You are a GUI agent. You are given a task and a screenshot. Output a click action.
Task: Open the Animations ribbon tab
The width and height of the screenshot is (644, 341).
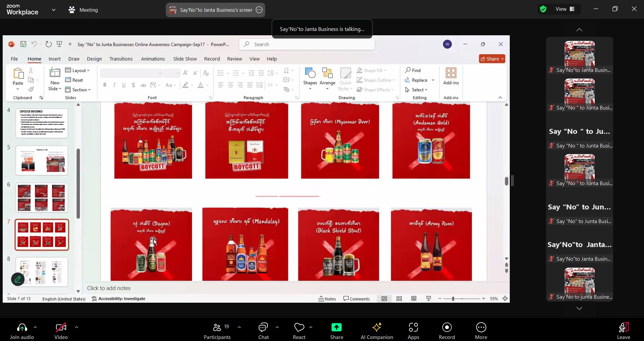tap(153, 59)
